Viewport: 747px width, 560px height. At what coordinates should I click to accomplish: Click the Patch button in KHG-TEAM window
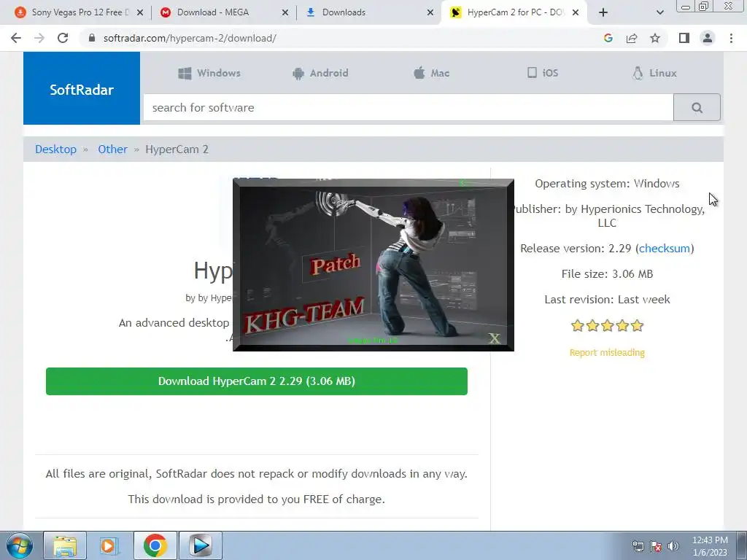click(x=336, y=264)
